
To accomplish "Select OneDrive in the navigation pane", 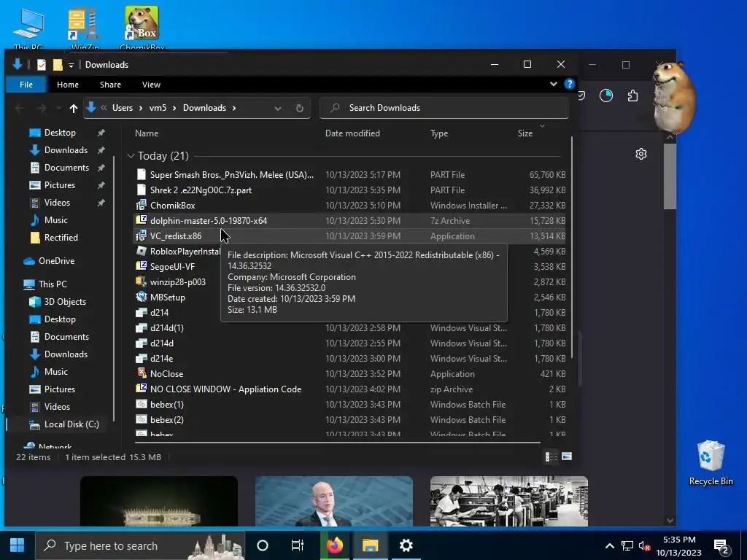I will (x=56, y=260).
